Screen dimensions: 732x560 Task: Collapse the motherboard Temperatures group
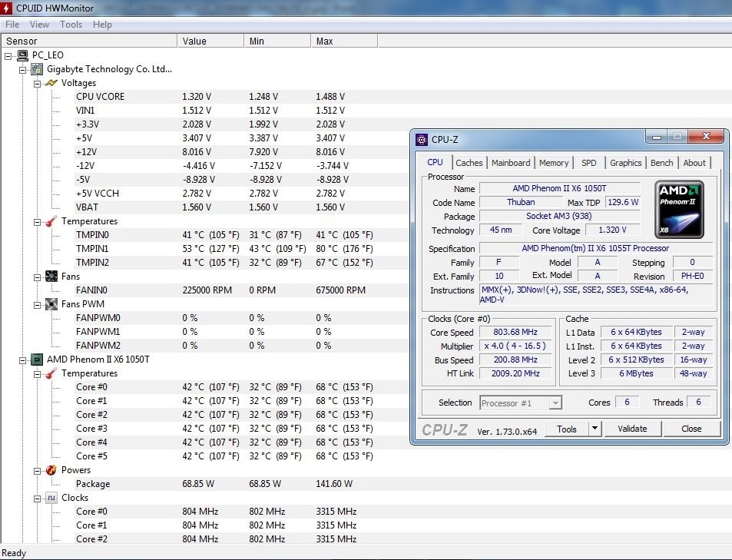37,222
